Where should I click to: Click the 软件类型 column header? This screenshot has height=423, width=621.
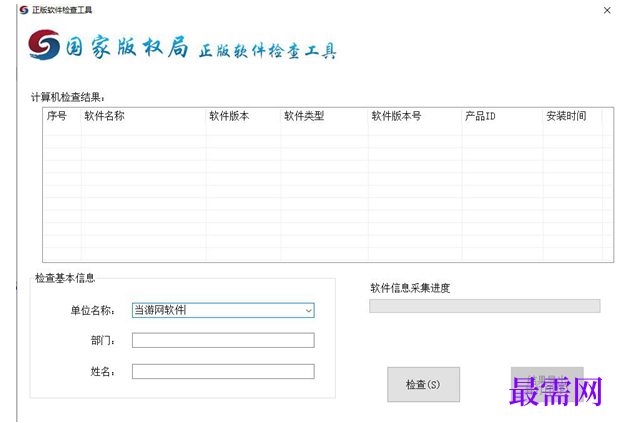(x=324, y=116)
